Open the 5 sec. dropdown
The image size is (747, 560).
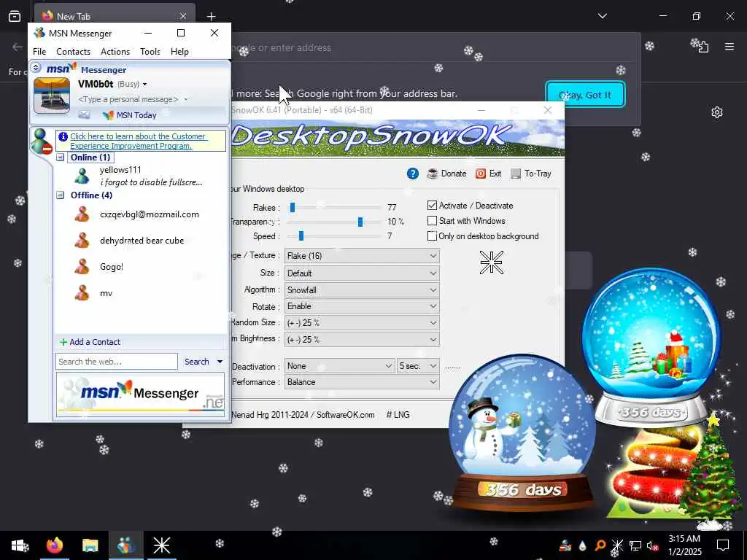[x=418, y=366]
